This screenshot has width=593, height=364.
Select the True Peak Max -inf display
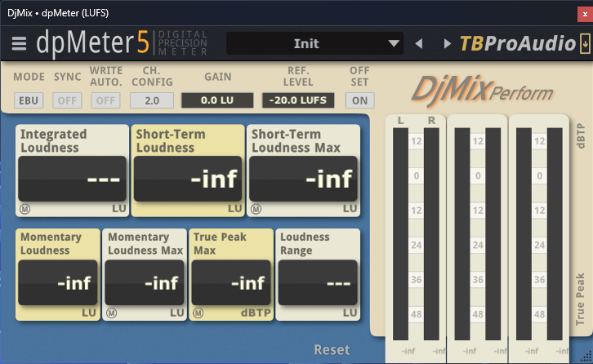coord(231,282)
